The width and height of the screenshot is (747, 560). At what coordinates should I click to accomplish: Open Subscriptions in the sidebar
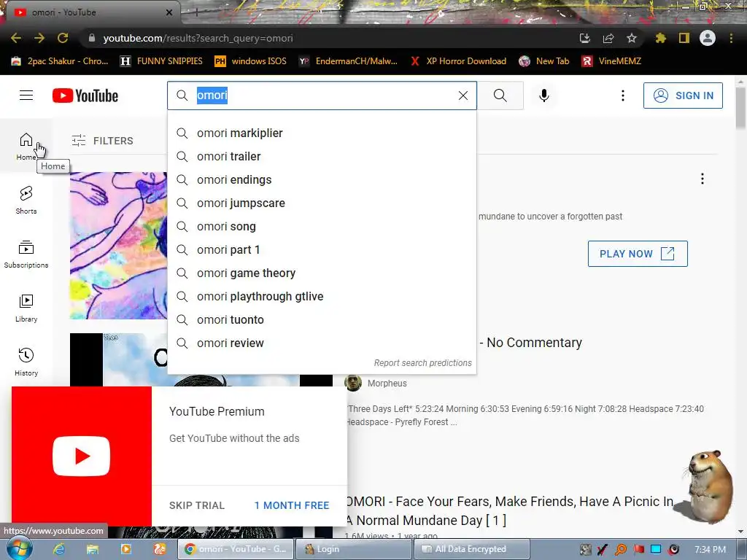(x=26, y=254)
